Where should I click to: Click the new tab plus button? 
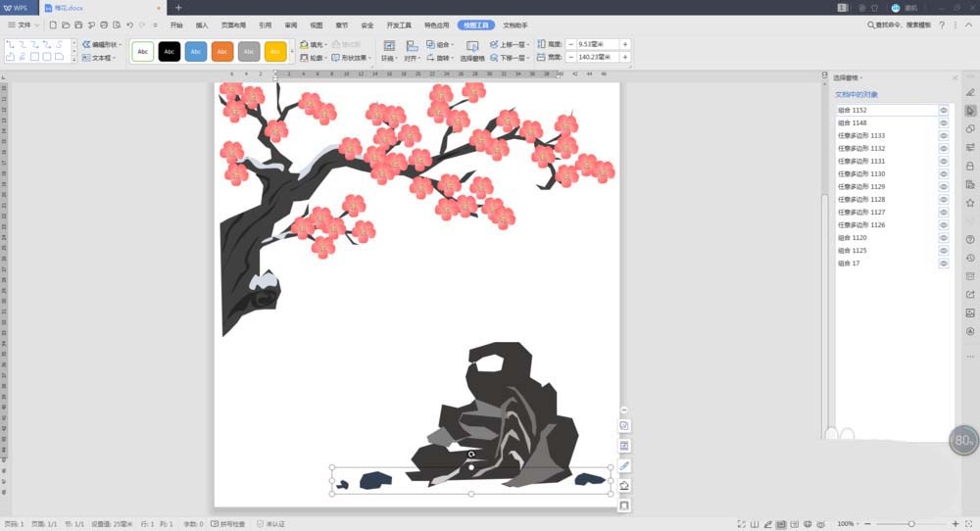tap(178, 8)
